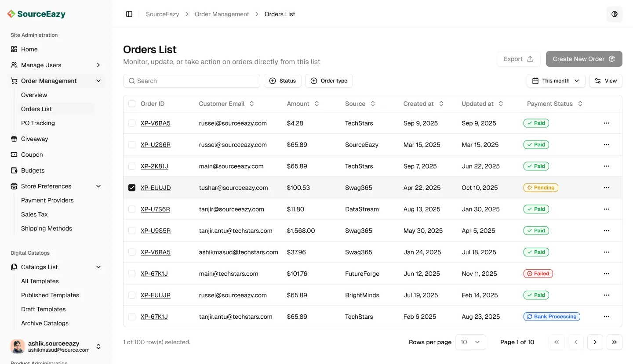Select checkbox for order XP-U7S6R
The image size is (633, 364).
(x=132, y=209)
